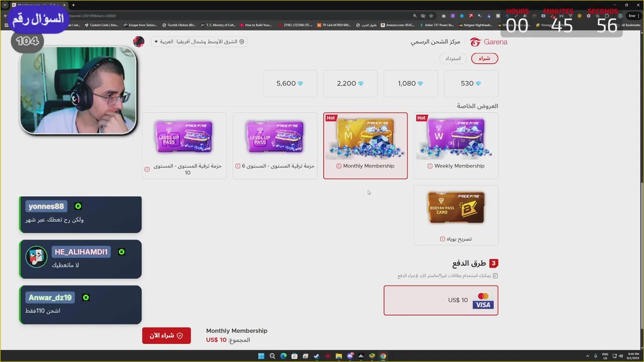Open the ZYXEL LTE2566 bookmark
This screenshot has width=644, height=362.
(295, 25)
